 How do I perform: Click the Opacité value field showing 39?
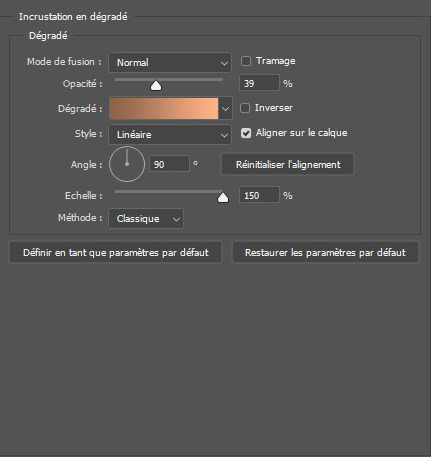pyautogui.click(x=259, y=83)
